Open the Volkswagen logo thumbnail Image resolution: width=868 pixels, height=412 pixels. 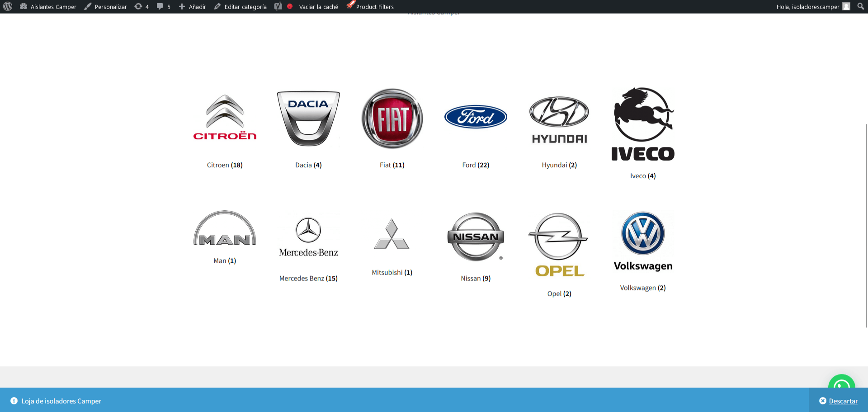643,242
